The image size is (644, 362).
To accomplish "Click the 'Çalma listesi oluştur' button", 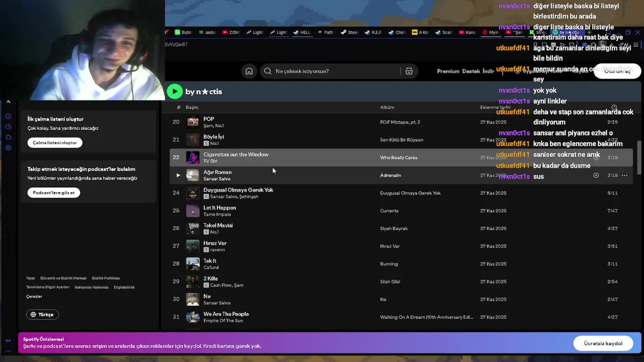I will click(55, 143).
